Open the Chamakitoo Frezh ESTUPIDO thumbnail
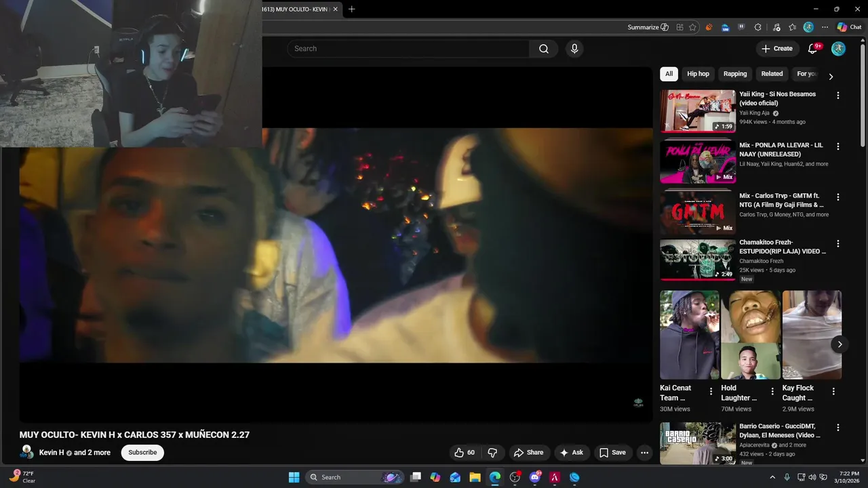Viewport: 868px width, 488px height. click(698, 259)
